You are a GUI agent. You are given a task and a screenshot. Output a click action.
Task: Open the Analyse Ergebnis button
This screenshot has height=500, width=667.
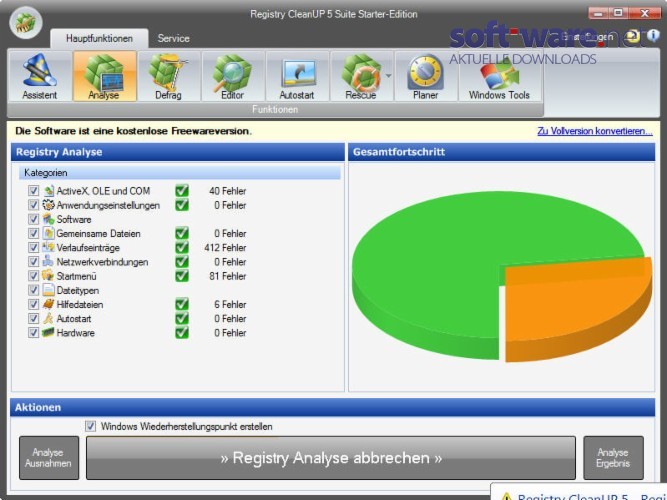pyautogui.click(x=613, y=458)
